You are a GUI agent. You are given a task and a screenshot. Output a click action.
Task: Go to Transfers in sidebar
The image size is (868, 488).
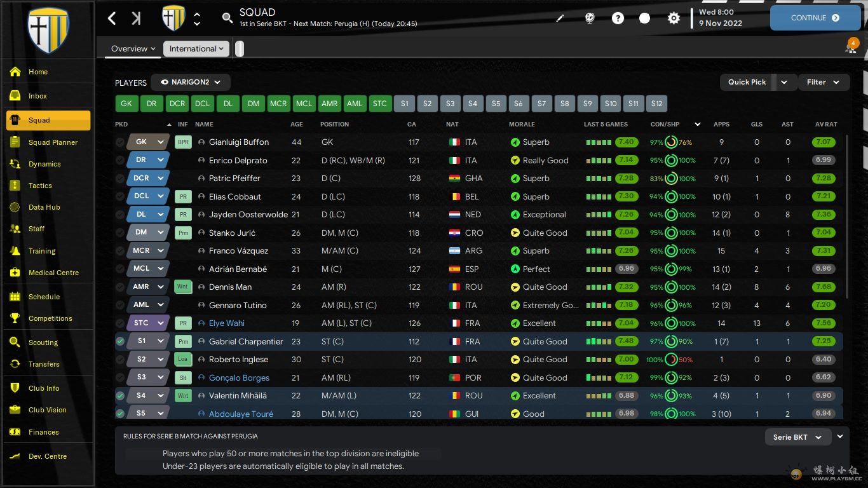pyautogui.click(x=44, y=364)
